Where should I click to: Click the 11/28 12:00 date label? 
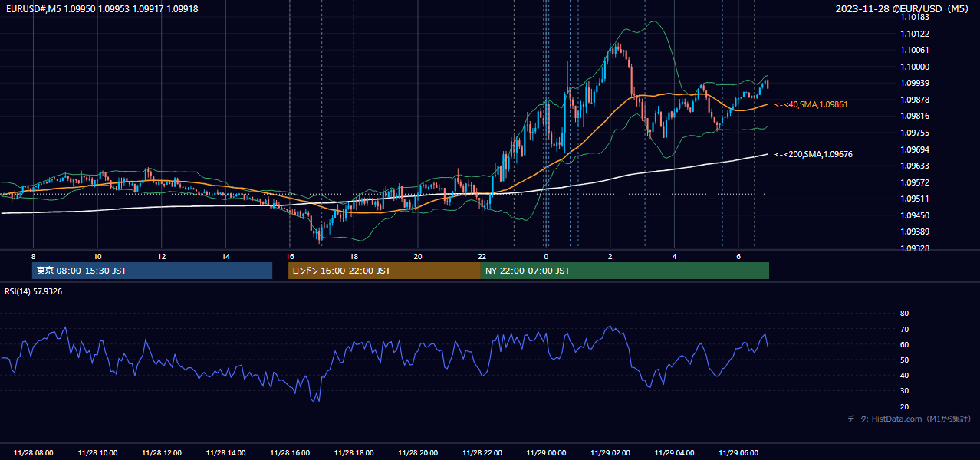click(x=162, y=452)
